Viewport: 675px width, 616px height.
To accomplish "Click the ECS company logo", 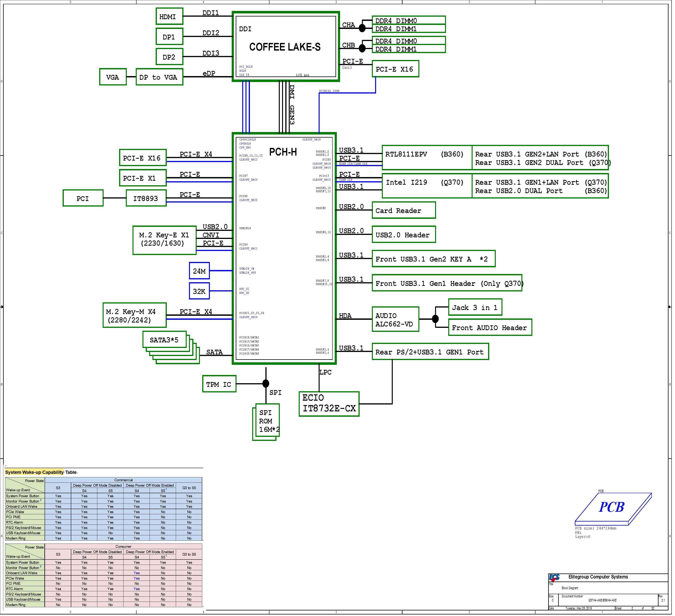I will coord(554,577).
